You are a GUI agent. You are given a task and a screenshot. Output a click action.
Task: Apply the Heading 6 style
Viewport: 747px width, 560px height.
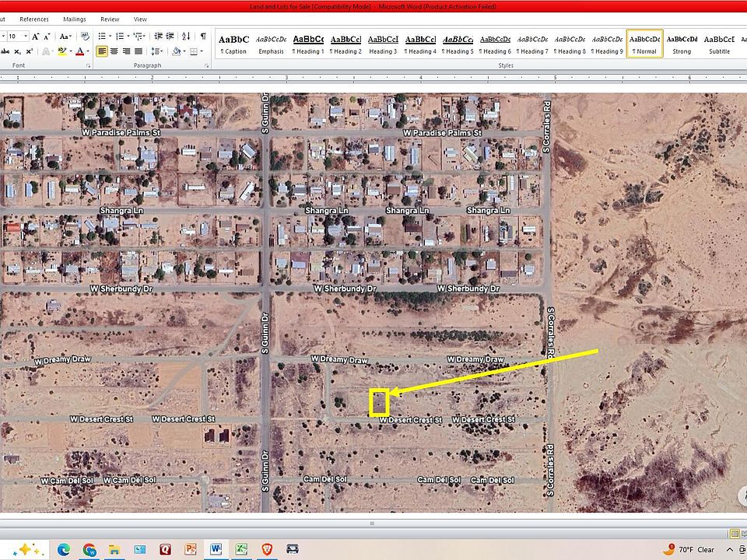point(495,44)
